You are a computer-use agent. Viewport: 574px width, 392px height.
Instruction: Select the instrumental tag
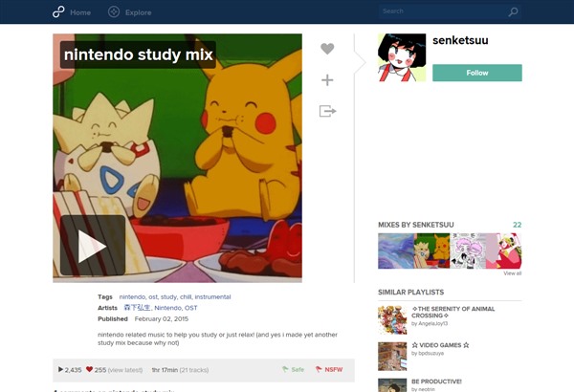(x=212, y=296)
